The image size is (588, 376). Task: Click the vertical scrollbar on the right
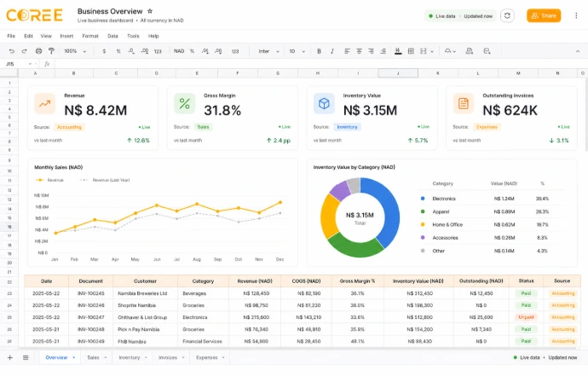coord(586,114)
